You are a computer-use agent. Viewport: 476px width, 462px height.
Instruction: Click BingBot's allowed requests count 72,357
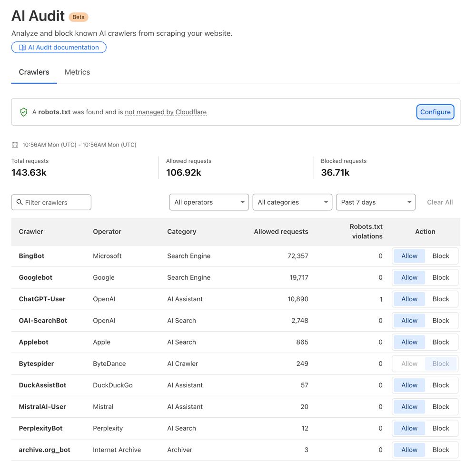click(298, 256)
